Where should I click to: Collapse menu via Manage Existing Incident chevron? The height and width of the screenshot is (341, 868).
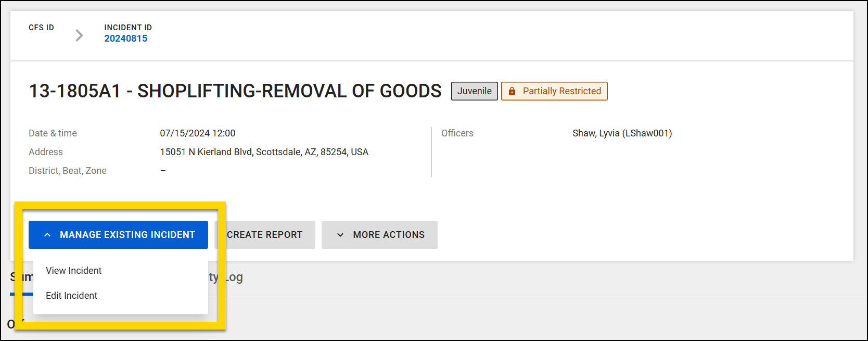tap(47, 235)
